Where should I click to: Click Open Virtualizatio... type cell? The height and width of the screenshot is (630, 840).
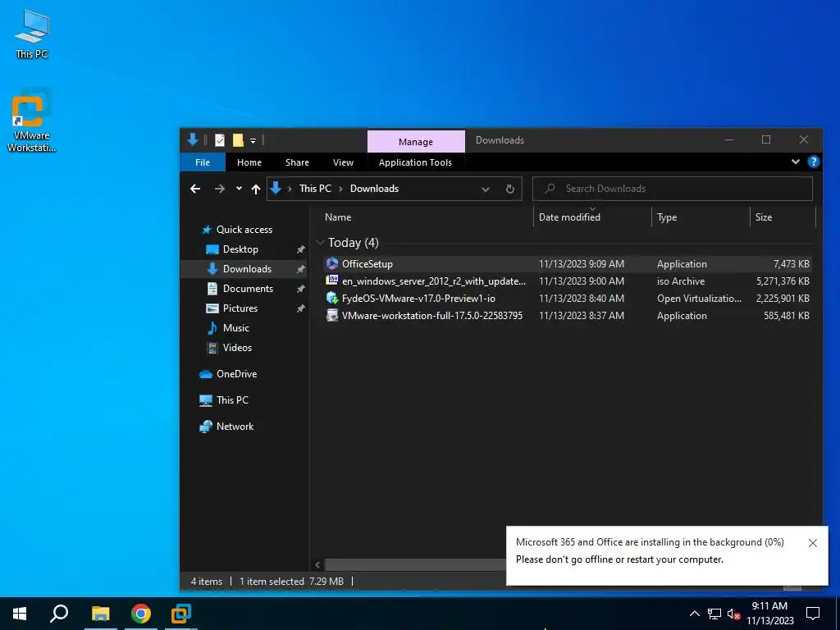(x=699, y=298)
